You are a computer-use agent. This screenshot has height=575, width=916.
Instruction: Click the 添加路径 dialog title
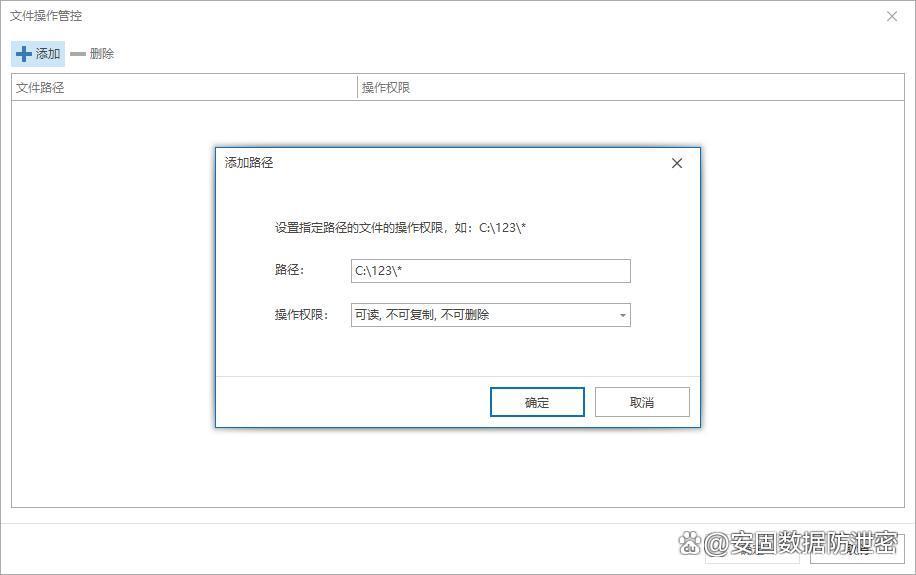pos(249,162)
